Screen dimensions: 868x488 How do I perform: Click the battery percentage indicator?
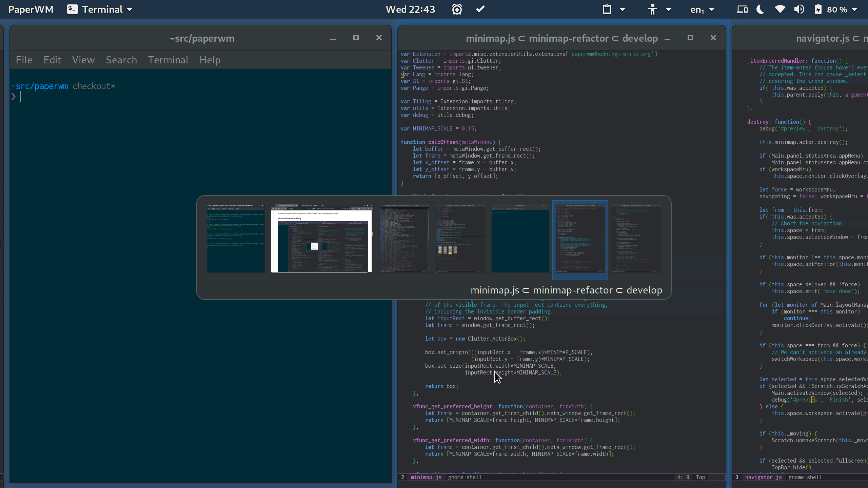point(837,9)
